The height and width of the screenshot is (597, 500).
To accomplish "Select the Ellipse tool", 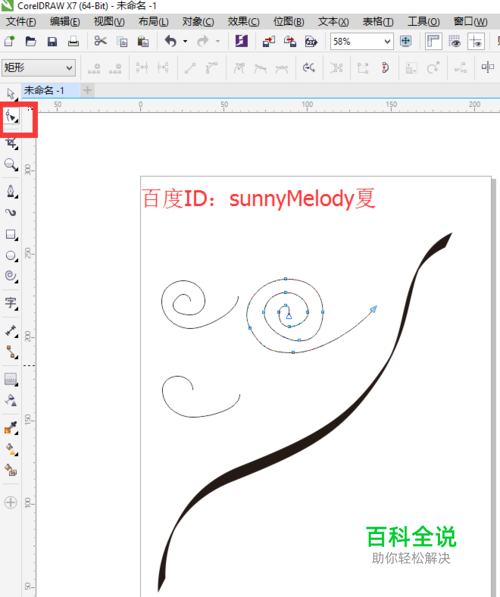I will 11,255.
